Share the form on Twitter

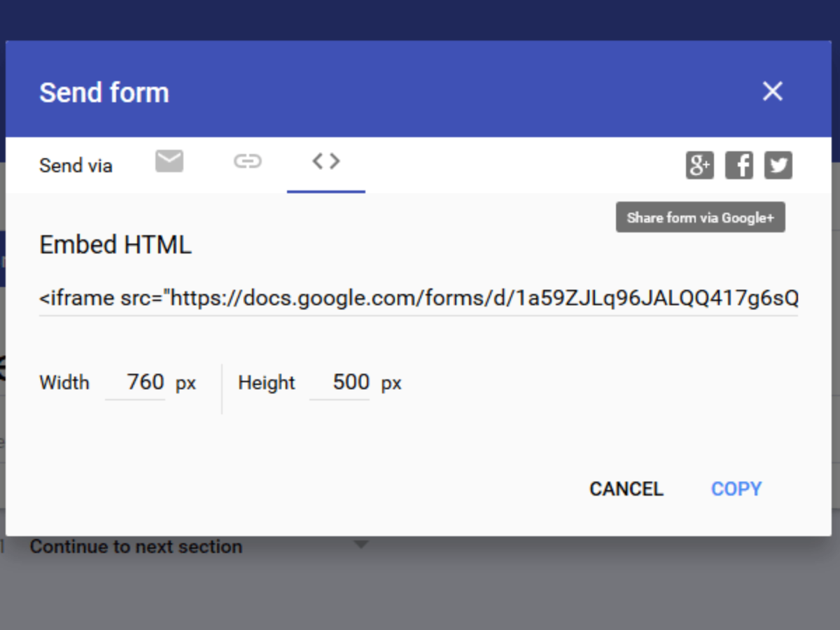[x=778, y=166]
